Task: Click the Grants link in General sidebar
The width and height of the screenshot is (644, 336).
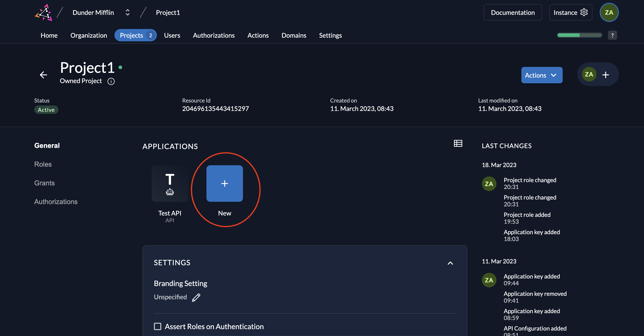Action: click(44, 182)
